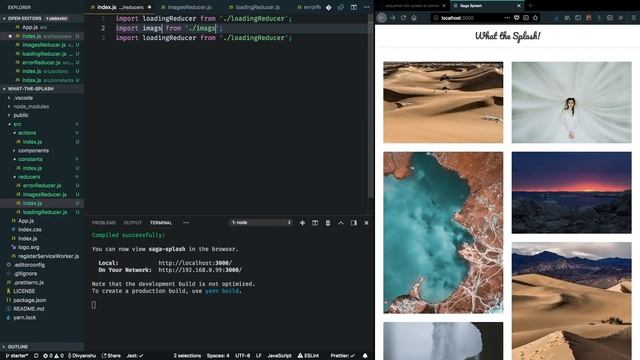Click Share in the status bar
The width and height of the screenshot is (640, 360).
[111, 356]
